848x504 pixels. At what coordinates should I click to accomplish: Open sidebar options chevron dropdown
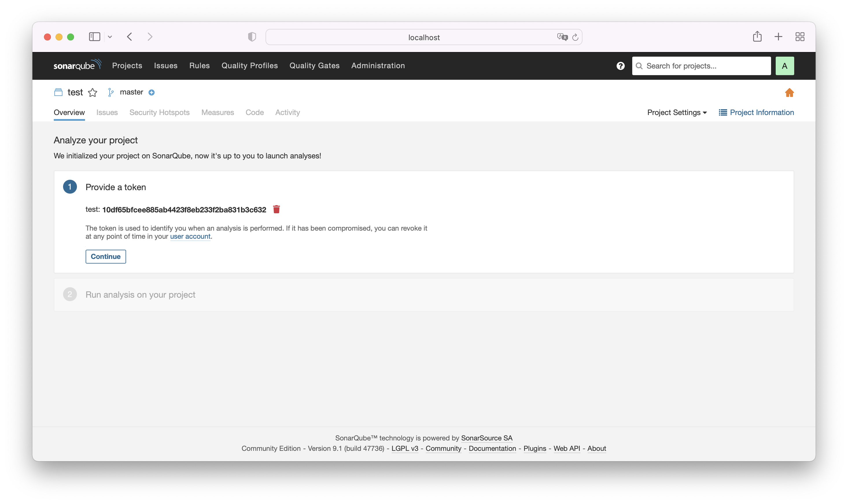coord(110,37)
